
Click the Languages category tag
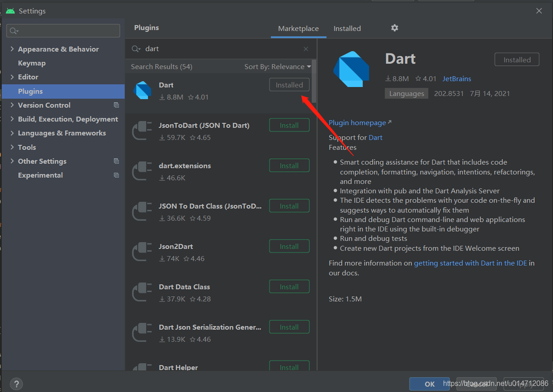pyautogui.click(x=406, y=93)
